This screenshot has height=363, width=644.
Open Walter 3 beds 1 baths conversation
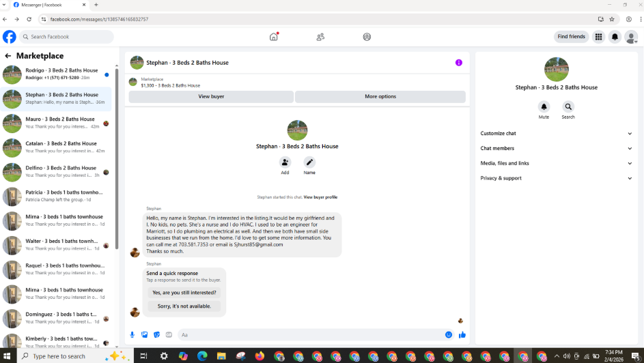click(x=56, y=245)
